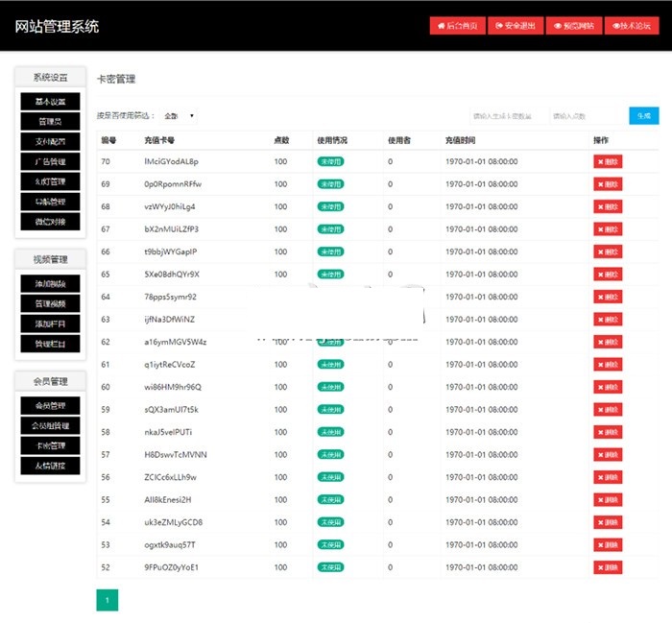
Task: Click the 未使用 status badge in row 70
Action: [x=330, y=161]
